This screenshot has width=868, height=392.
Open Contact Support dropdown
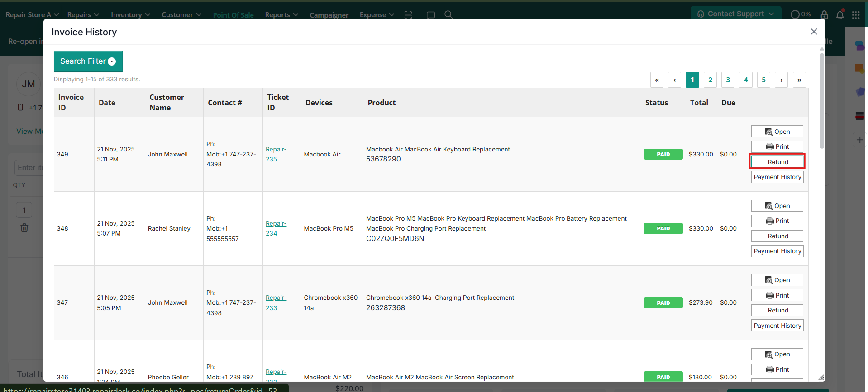[x=735, y=14]
